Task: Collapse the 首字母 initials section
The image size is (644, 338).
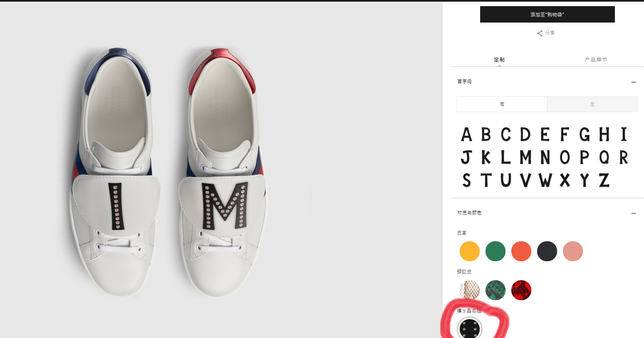Action: click(633, 82)
